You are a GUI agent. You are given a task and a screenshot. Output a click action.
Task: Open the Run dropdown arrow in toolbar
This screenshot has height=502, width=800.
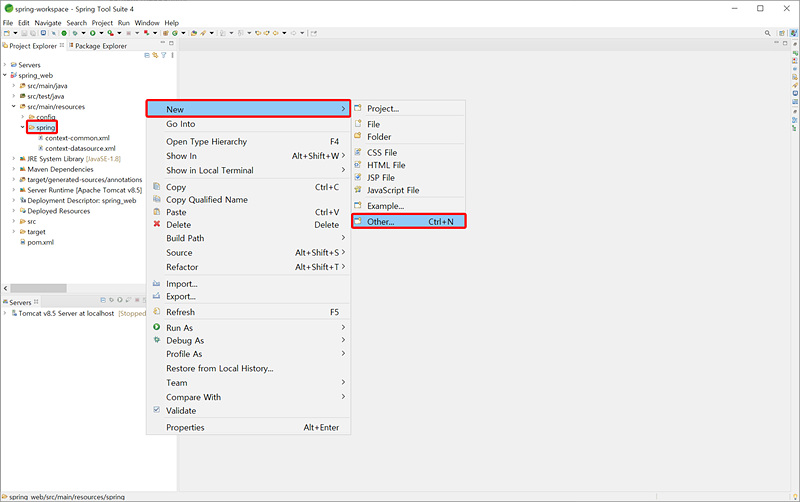pos(101,33)
